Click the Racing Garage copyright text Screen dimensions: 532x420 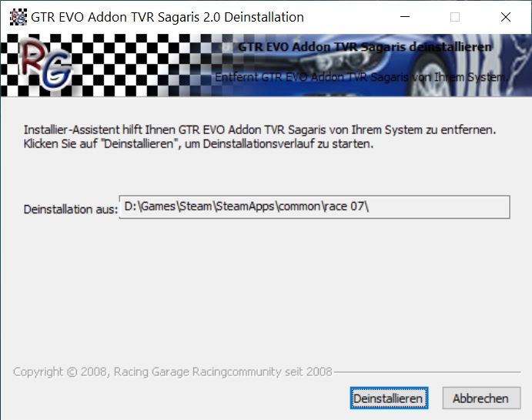coord(172,371)
